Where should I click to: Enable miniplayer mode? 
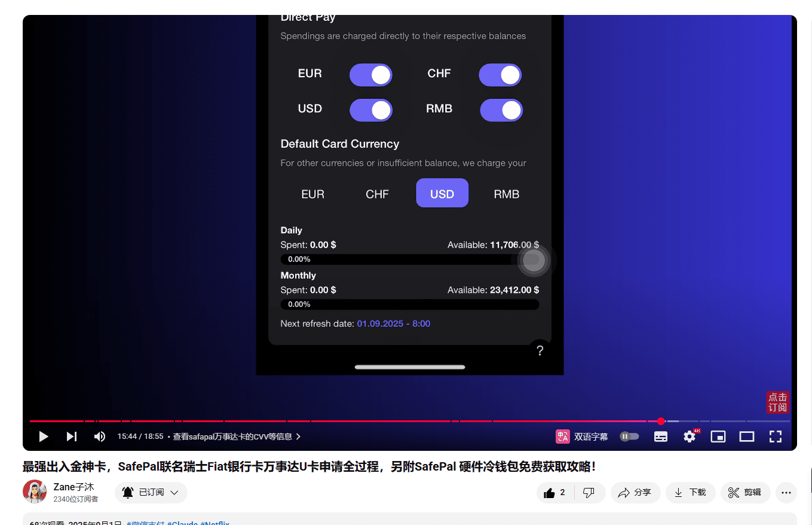(x=718, y=437)
